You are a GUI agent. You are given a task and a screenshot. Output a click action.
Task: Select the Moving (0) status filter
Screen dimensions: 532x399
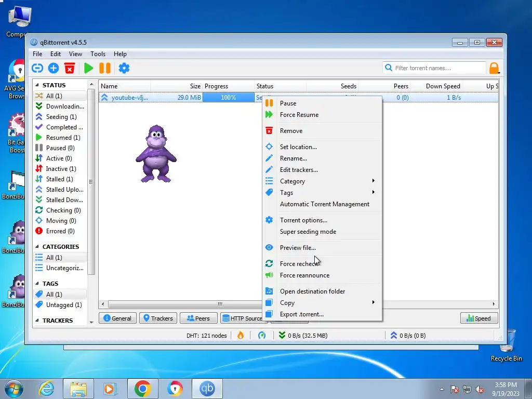[x=60, y=221]
